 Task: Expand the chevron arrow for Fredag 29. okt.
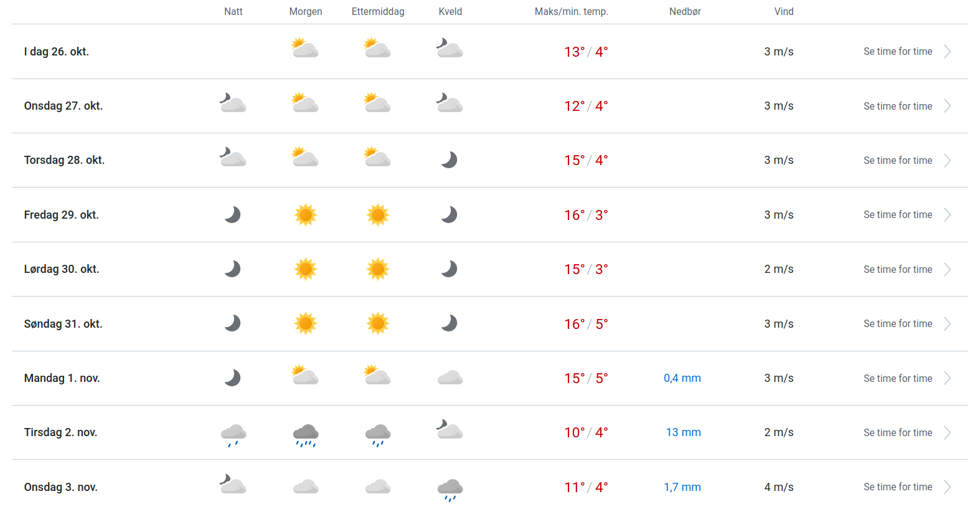tap(947, 215)
